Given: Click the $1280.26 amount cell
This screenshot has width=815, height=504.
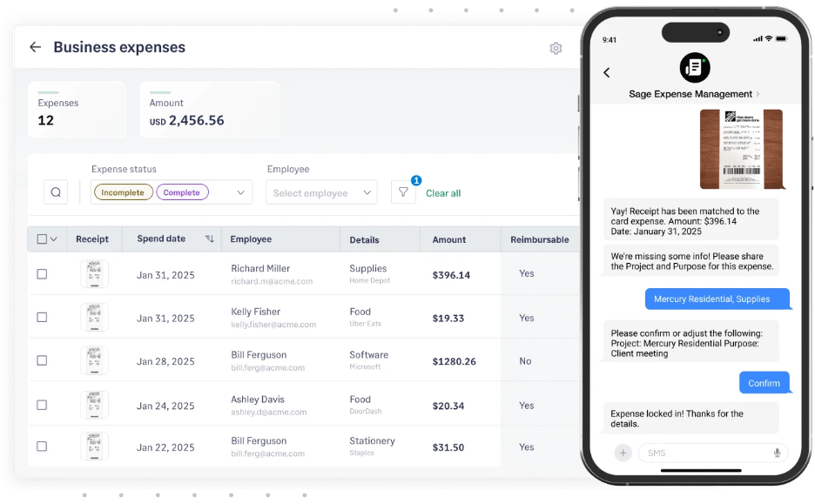Looking at the screenshot, I should tap(454, 361).
